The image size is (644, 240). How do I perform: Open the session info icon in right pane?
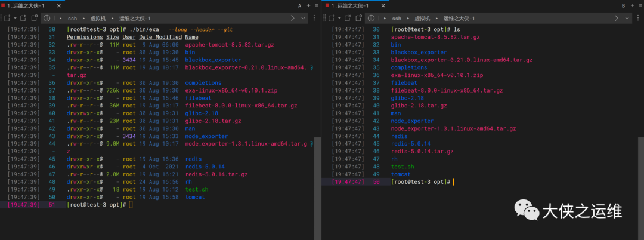point(370,19)
